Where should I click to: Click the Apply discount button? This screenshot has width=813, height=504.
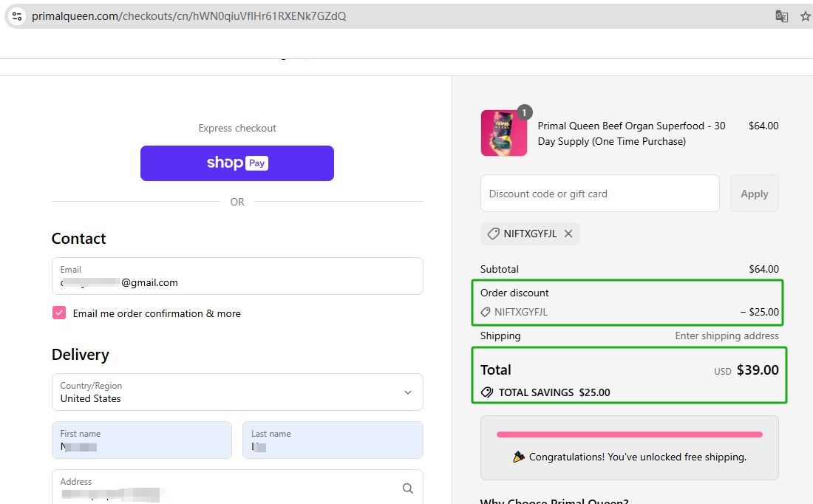(x=755, y=194)
